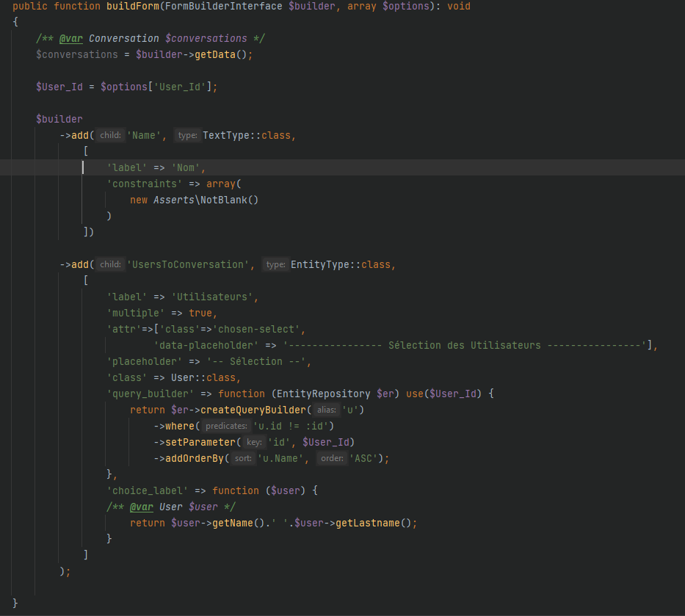Click the getData() method call
The width and height of the screenshot is (685, 616).
220,54
